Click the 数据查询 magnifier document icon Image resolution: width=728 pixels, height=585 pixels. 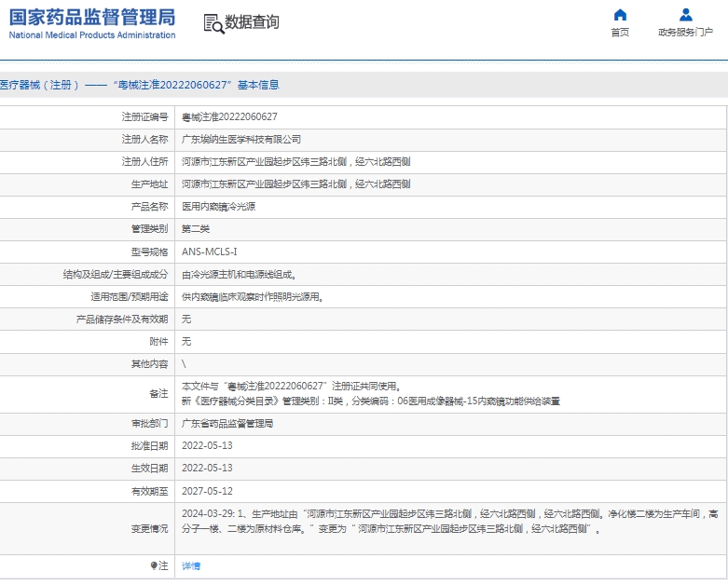point(213,23)
